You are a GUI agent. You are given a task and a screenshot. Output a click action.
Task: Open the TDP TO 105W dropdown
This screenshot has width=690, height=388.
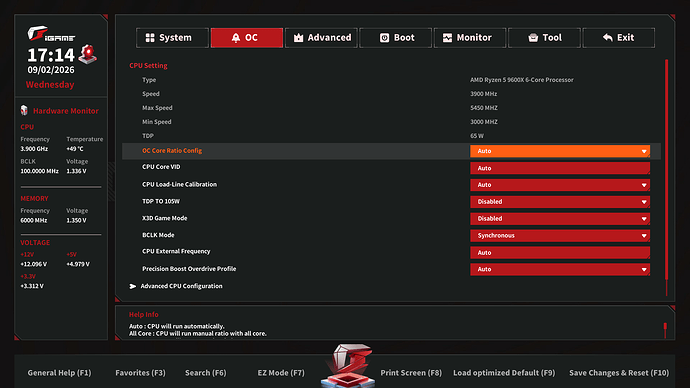point(560,201)
